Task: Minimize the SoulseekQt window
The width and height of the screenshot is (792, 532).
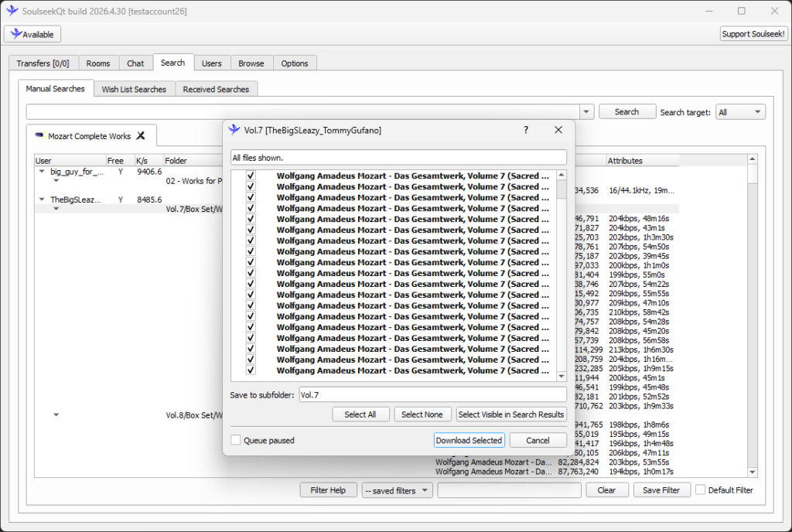Action: (709, 11)
